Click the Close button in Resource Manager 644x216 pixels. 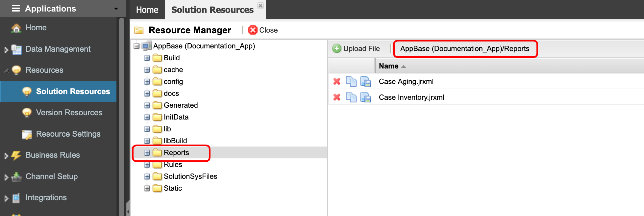[x=263, y=30]
